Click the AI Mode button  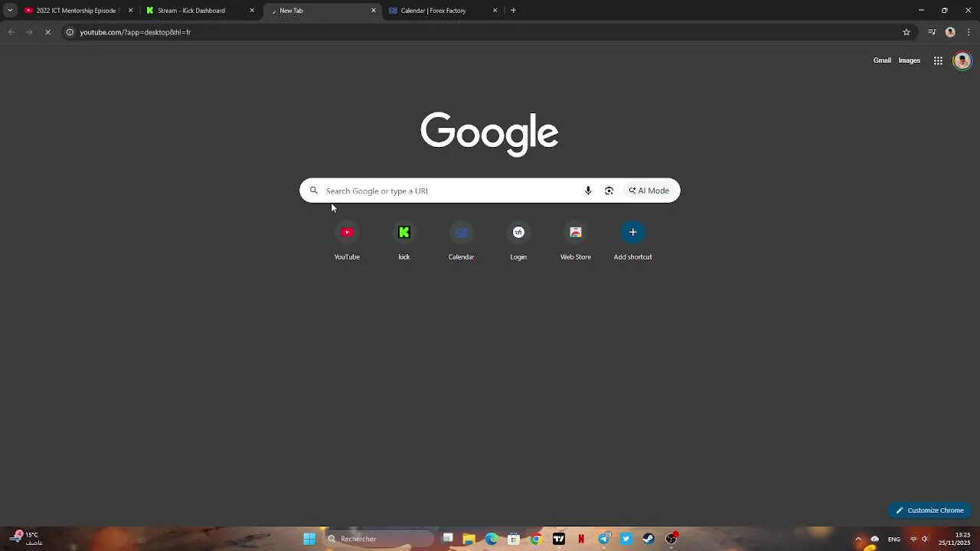point(649,191)
